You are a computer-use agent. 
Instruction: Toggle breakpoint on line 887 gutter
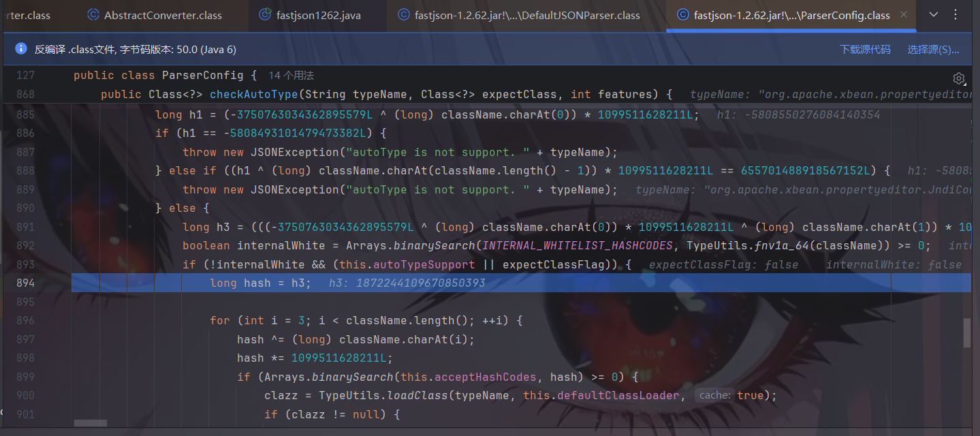(26, 152)
